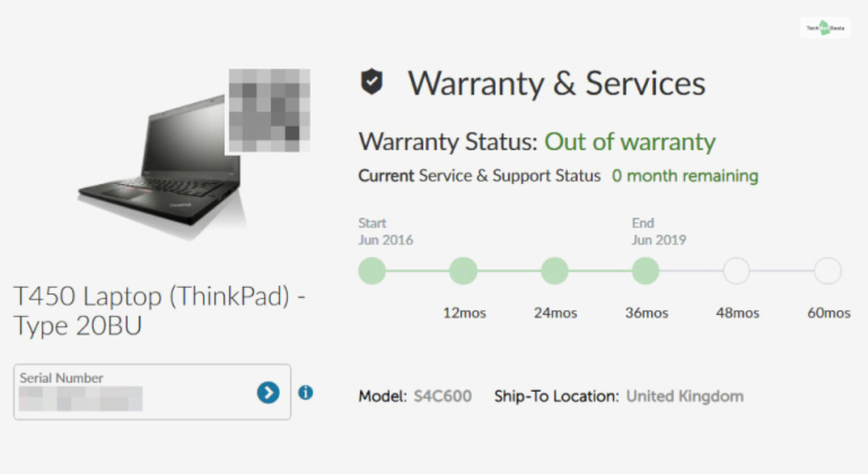Screen dimensions: 868x474
Task: Select the empty 48mos warranty circle
Action: click(x=736, y=271)
